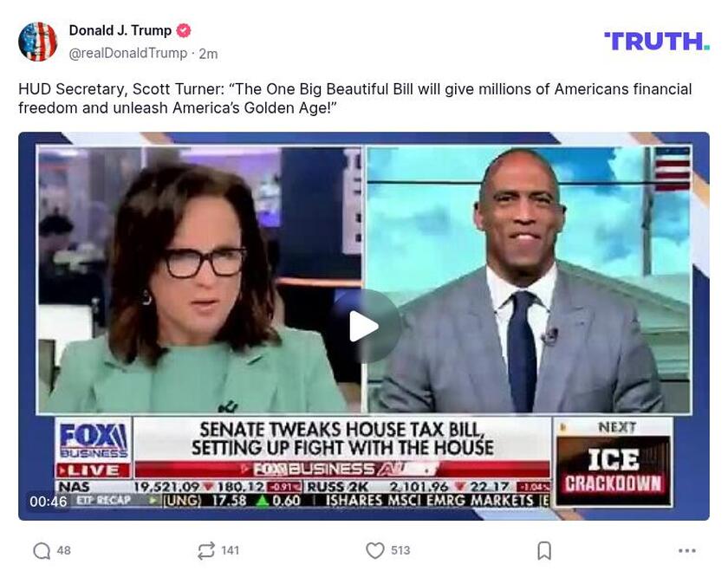The height and width of the screenshot is (584, 728).
Task: Like the post with heart icon
Action: [375, 550]
